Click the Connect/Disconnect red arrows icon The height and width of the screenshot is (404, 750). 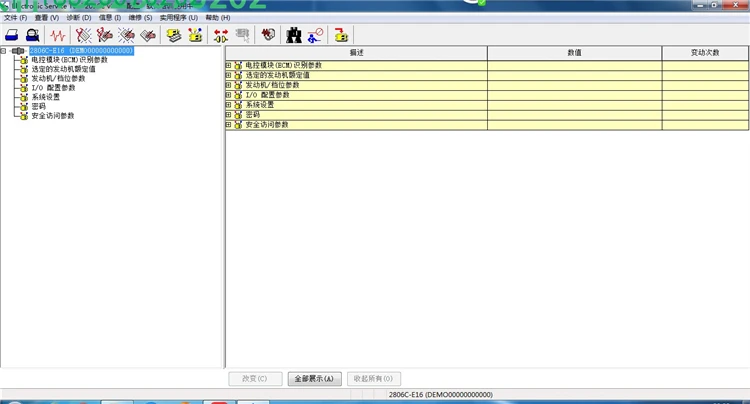221,35
